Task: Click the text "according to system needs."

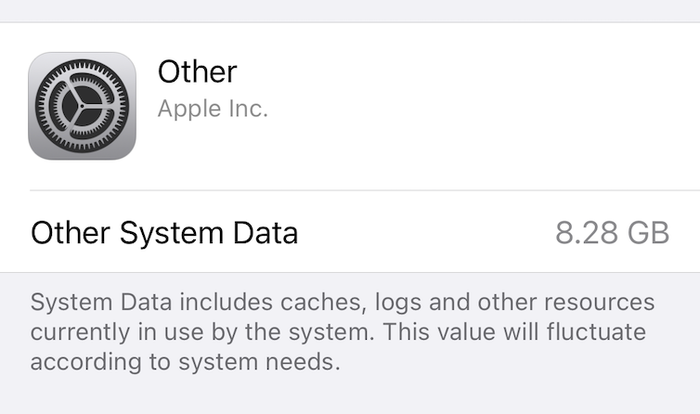Action: coord(186,361)
